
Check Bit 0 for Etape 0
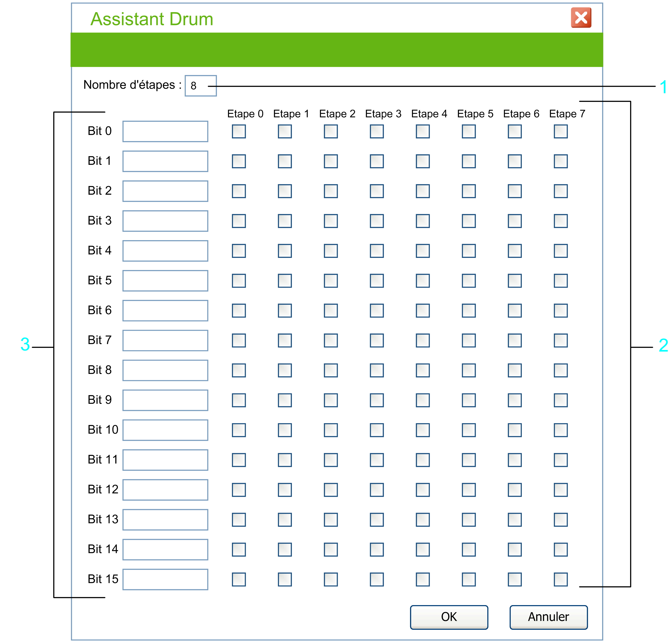tap(239, 131)
